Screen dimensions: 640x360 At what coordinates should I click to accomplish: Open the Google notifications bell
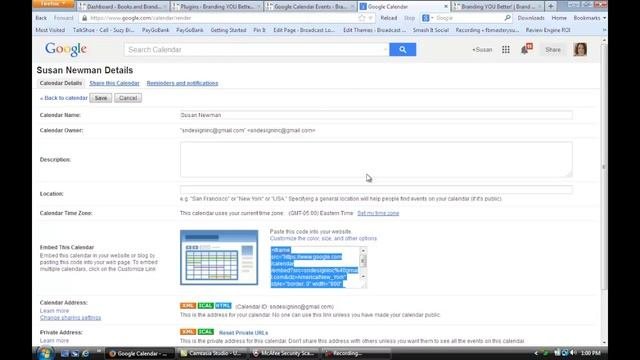tap(526, 49)
